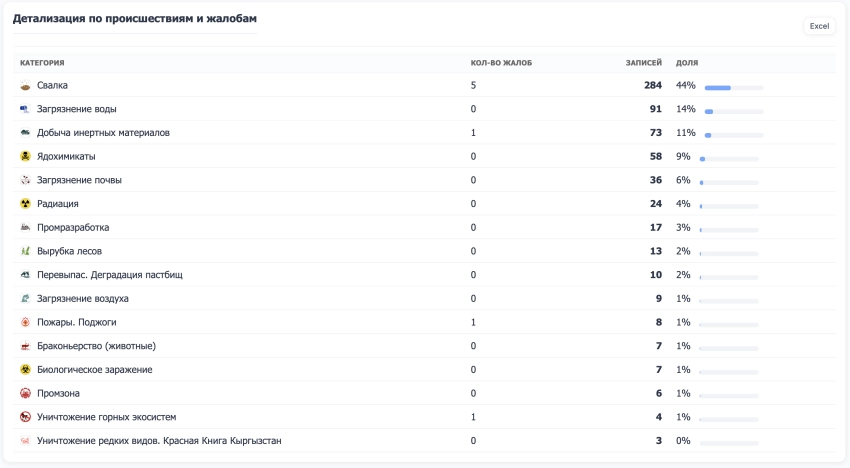Screen dimensions: 850x468
Task: Sort by the Доля column header
Action: coord(687,63)
